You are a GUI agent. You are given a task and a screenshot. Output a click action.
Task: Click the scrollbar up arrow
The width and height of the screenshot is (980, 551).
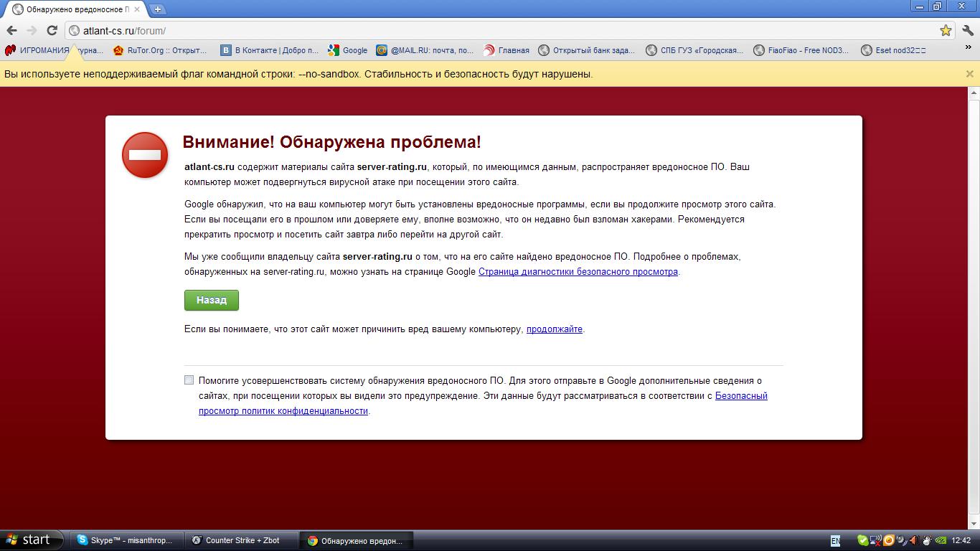(974, 93)
